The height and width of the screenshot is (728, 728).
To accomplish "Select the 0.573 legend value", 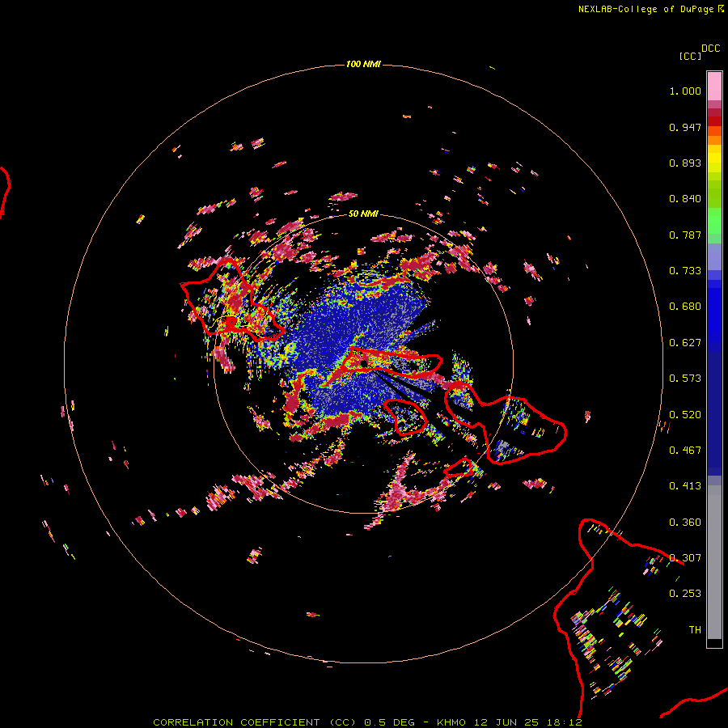I will click(685, 379).
